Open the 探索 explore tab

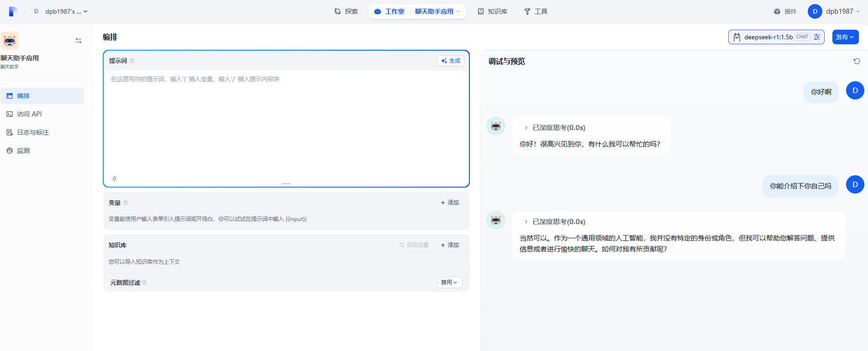point(346,11)
